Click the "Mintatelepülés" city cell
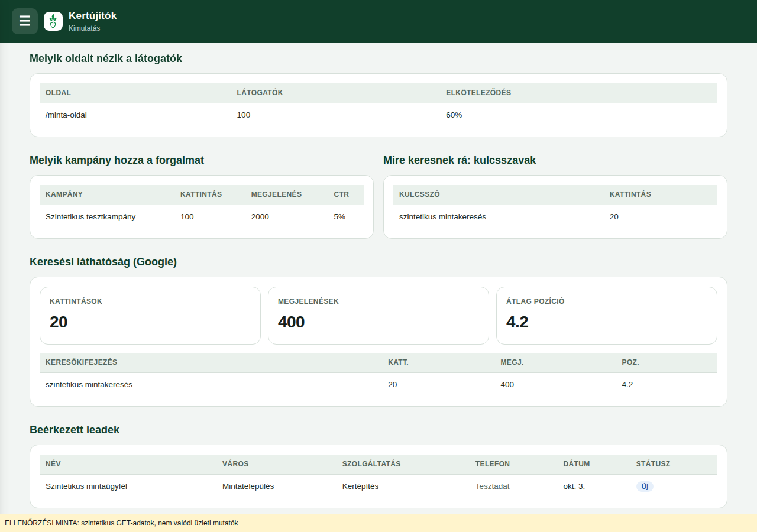The width and height of the screenshot is (757, 532). pyautogui.click(x=248, y=486)
